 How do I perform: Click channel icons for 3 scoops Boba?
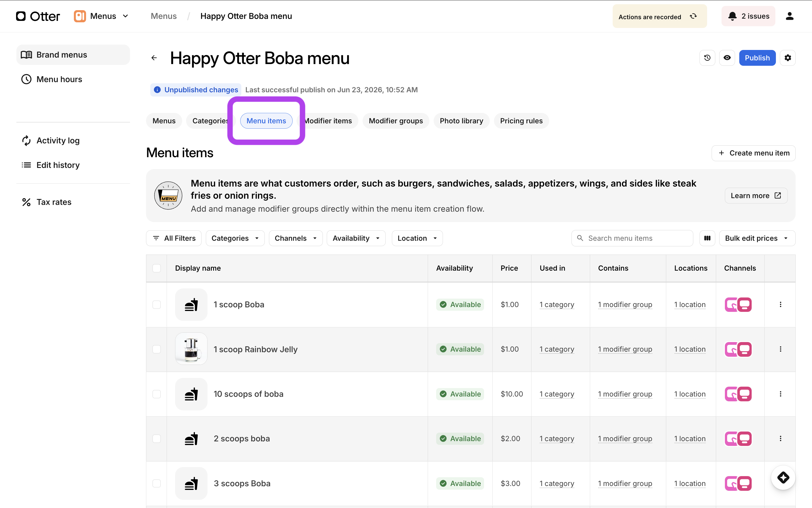click(x=738, y=483)
